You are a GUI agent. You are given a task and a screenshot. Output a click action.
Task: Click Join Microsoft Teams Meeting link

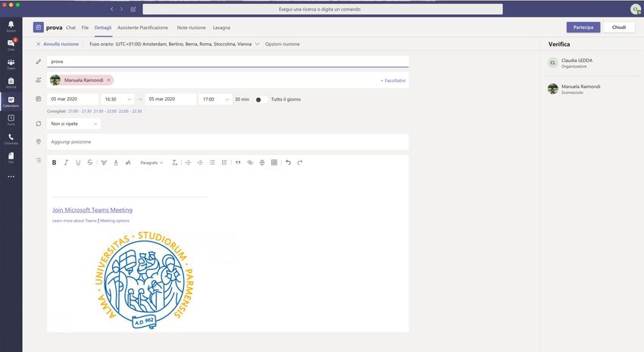click(x=92, y=210)
